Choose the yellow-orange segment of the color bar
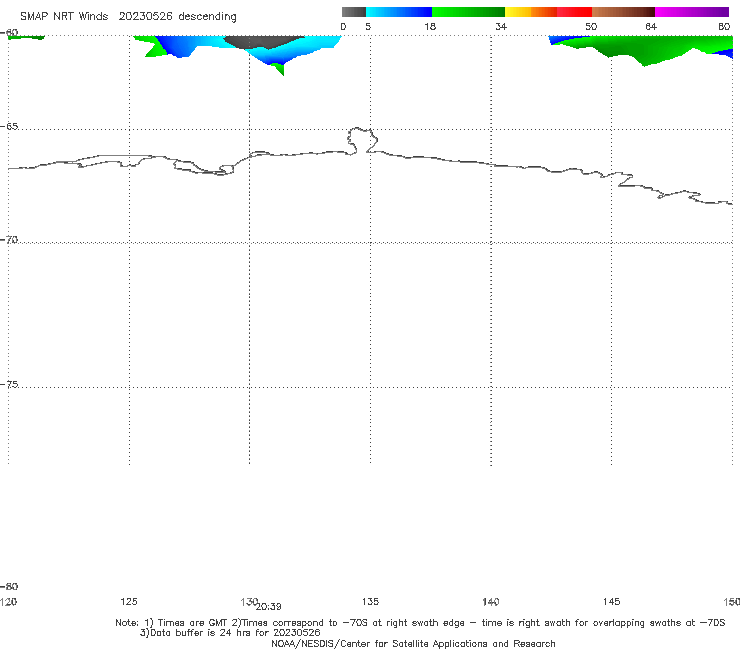The width and height of the screenshot is (740, 650). (531, 12)
